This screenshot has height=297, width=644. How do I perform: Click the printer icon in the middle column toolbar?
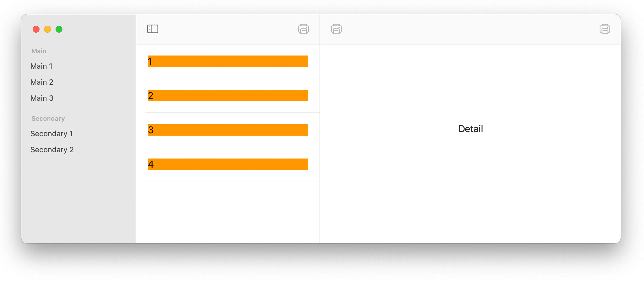304,29
